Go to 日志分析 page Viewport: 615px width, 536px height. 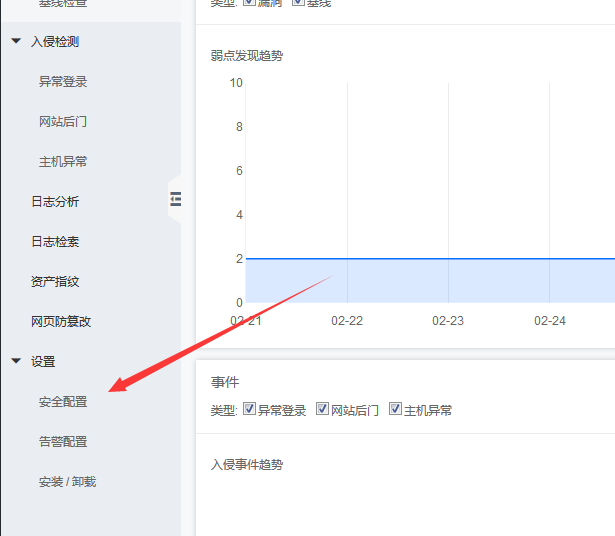[55, 202]
